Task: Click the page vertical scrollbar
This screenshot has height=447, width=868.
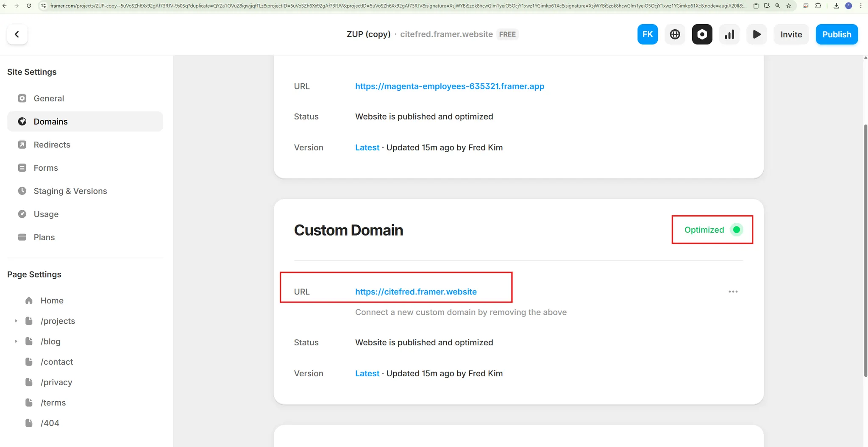Action: click(865, 250)
